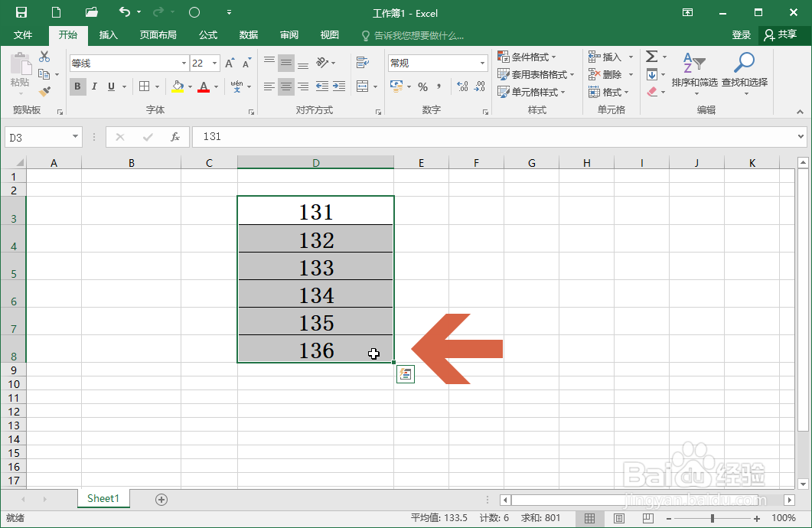Screen dimensions: 812x528
Task: Center text horizontally
Action: pyautogui.click(x=286, y=86)
